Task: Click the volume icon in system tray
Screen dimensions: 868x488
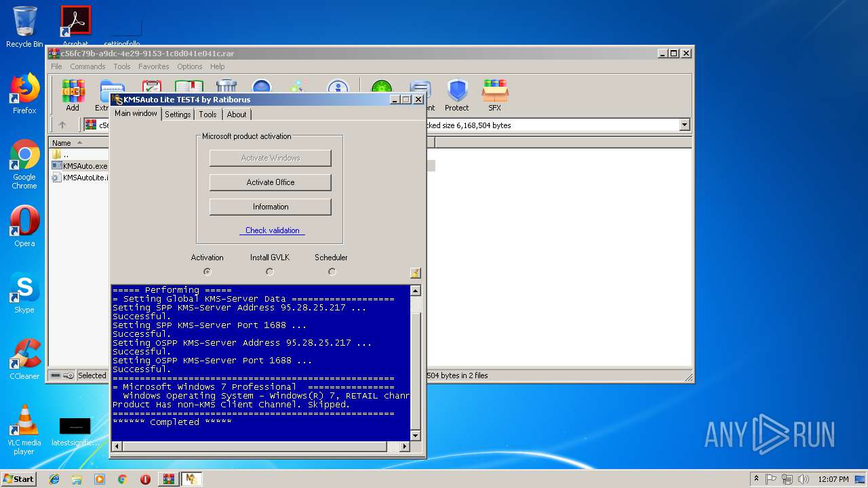Action: pos(802,479)
